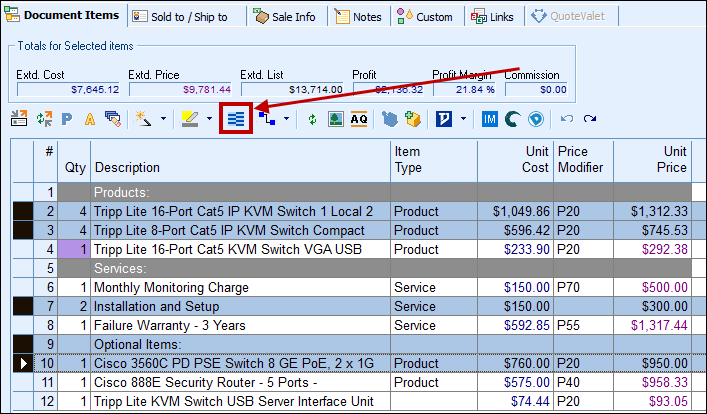Image resolution: width=707 pixels, height=414 pixels.
Task: Click 'Cisco 888E Security Router - 5 Ports -'
Action: (x=205, y=382)
